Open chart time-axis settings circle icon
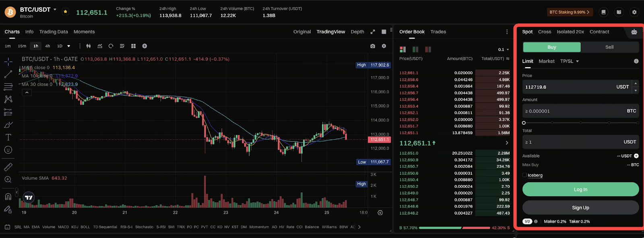Image resolution: width=644 pixels, height=238 pixels. point(380,213)
